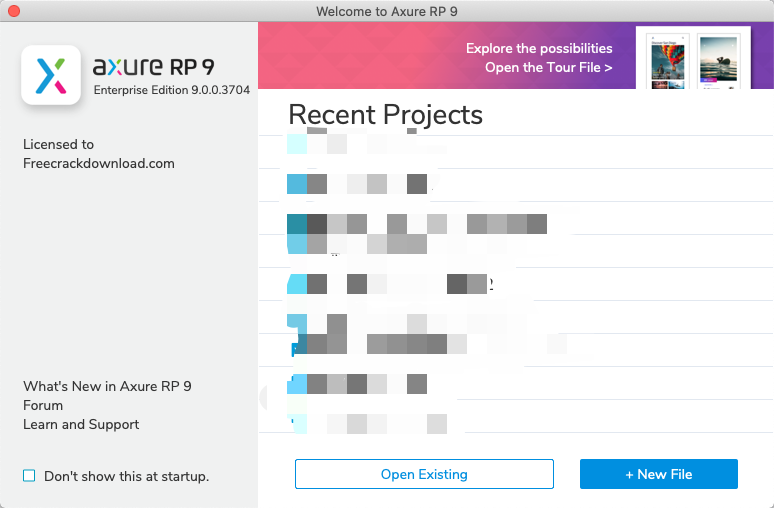Screen dimensions: 774x508
Task: Click the greyed-out zoom window button
Action: (x=53, y=11)
